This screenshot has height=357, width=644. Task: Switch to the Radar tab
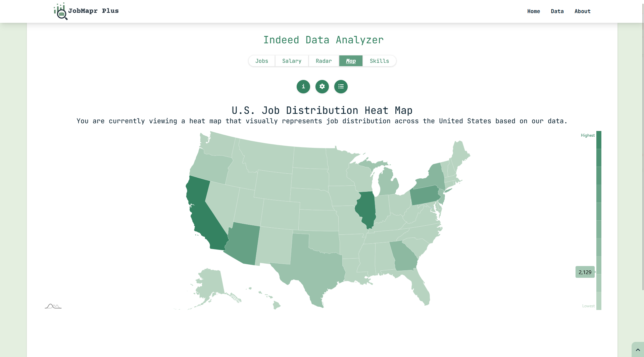[x=324, y=61]
